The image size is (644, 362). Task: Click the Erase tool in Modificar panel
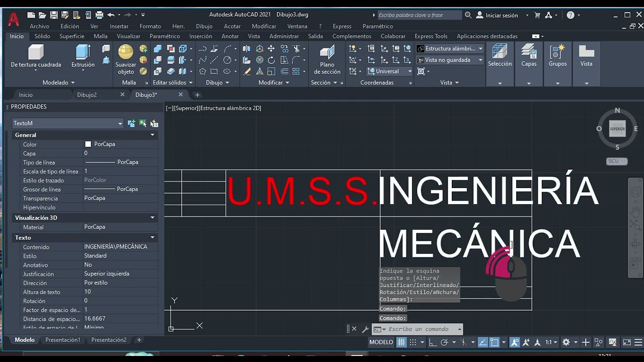(x=247, y=71)
